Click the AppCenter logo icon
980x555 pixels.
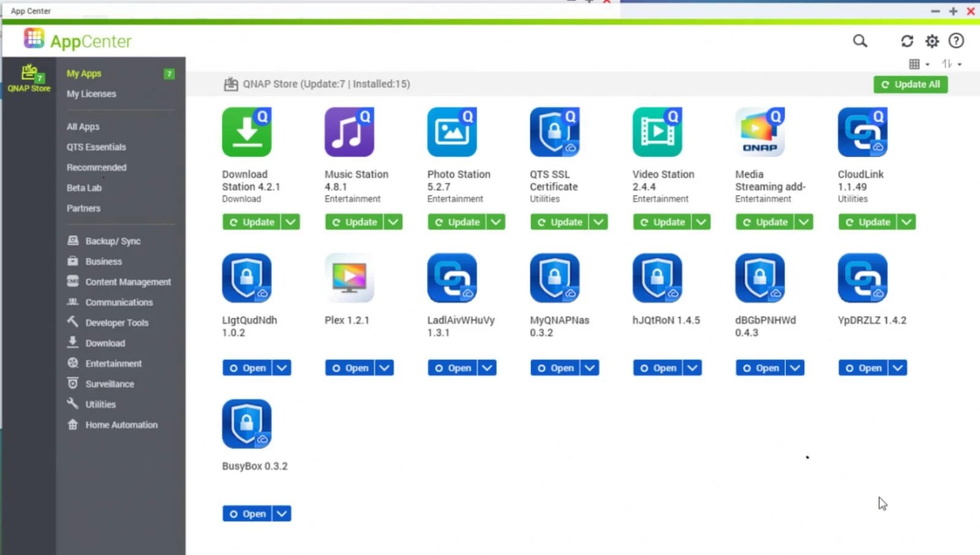pyautogui.click(x=34, y=38)
